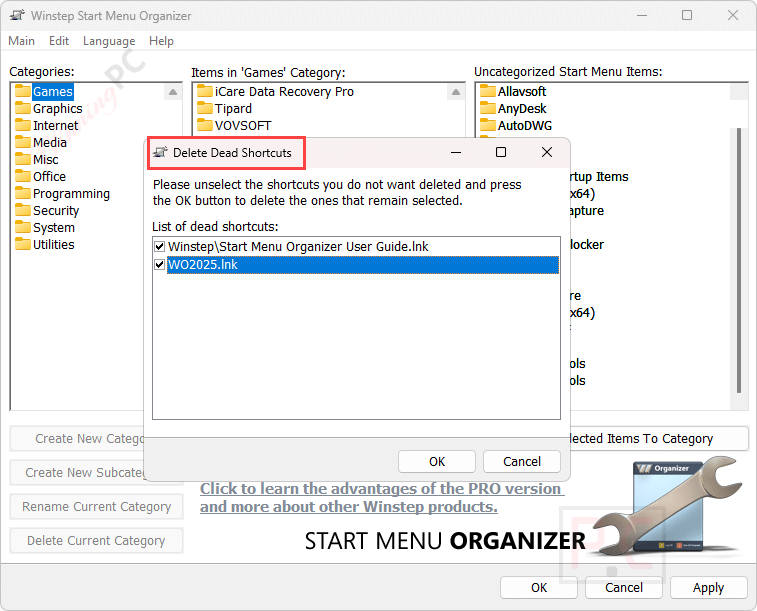Click the iCare Data Recovery Pro folder icon
Screen dimensions: 757x611
click(205, 91)
